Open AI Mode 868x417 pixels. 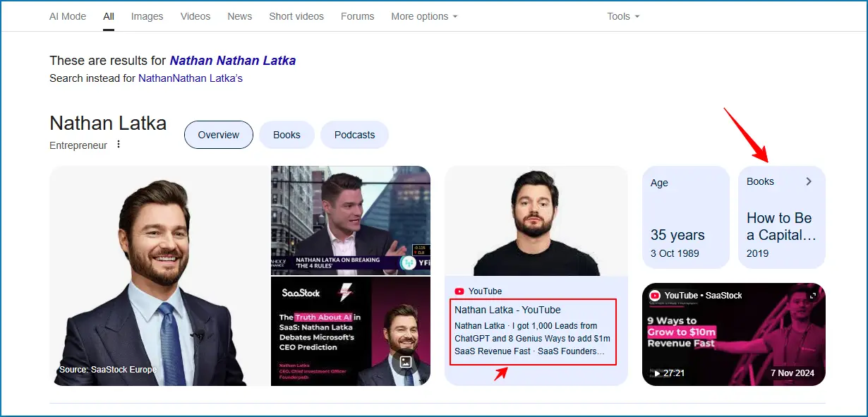click(67, 16)
